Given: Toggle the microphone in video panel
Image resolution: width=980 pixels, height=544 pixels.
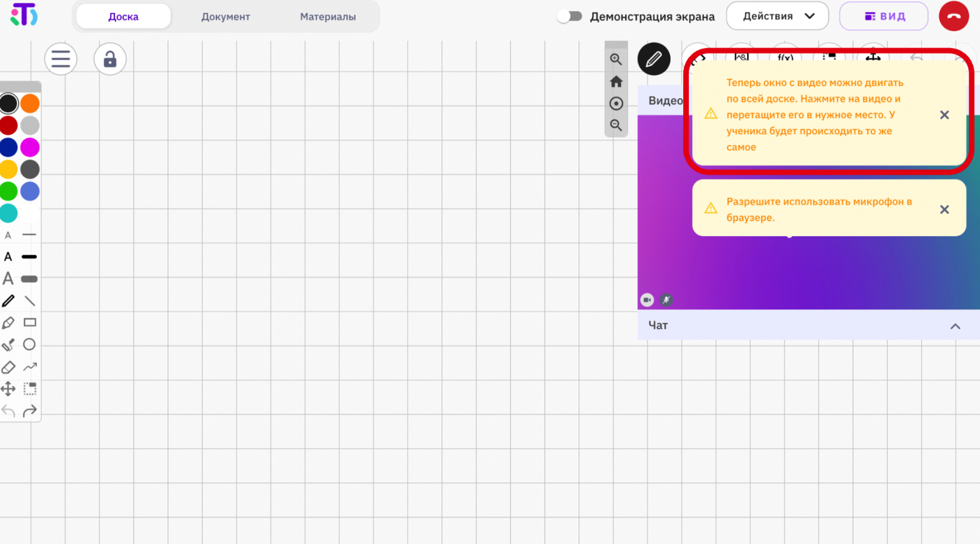Looking at the screenshot, I should point(667,300).
